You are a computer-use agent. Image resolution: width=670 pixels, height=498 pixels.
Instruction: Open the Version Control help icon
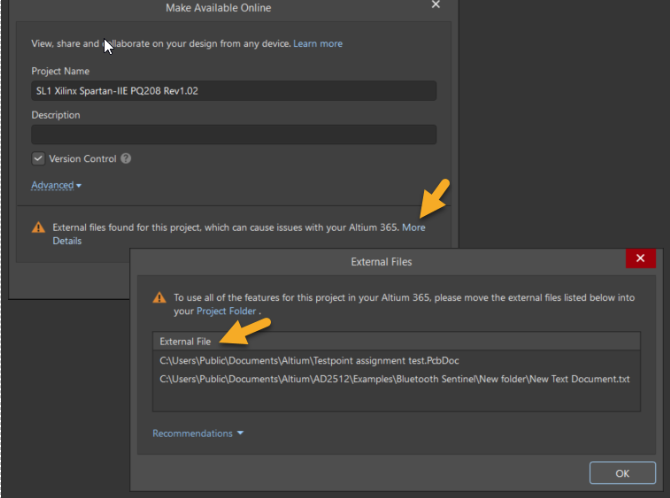(x=126, y=159)
